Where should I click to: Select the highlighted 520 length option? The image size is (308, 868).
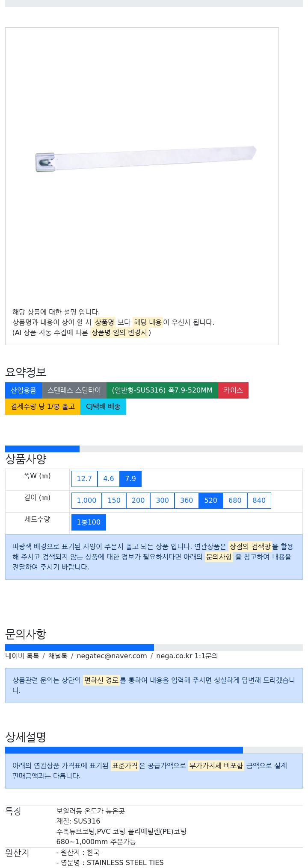tap(211, 500)
